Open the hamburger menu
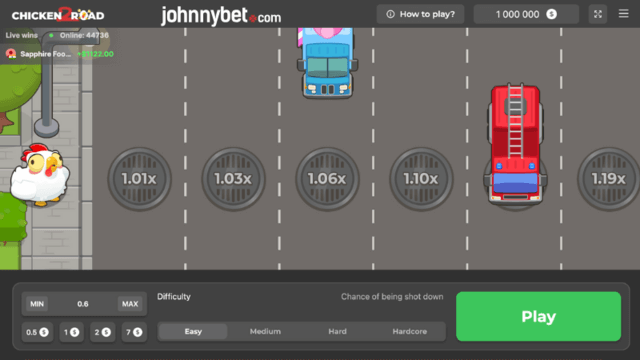Image resolution: width=640 pixels, height=360 pixels. (623, 14)
